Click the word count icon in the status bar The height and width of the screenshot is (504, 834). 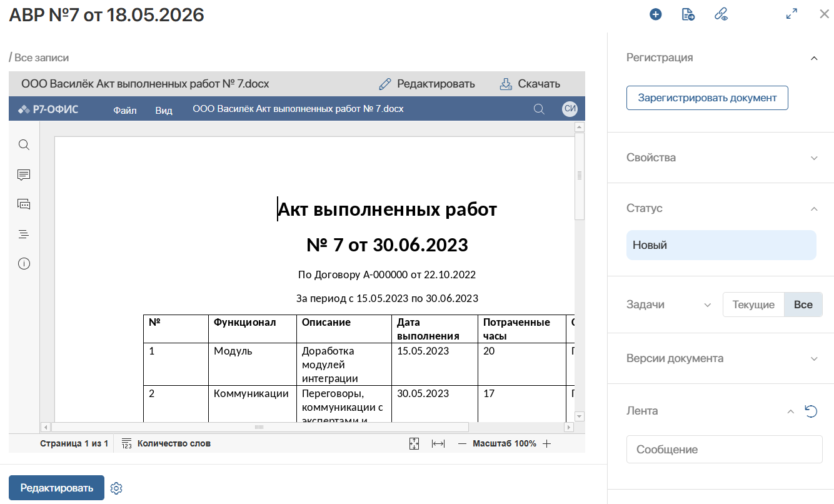[126, 443]
